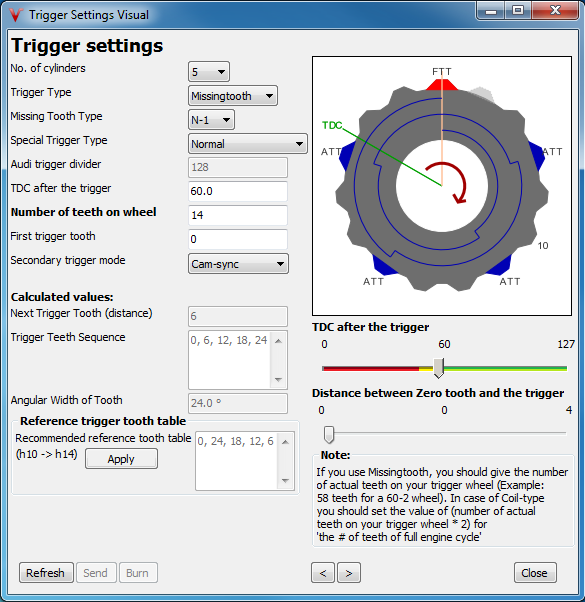The width and height of the screenshot is (585, 602).
Task: Click the red rotation arrow in wheel
Action: tap(448, 182)
